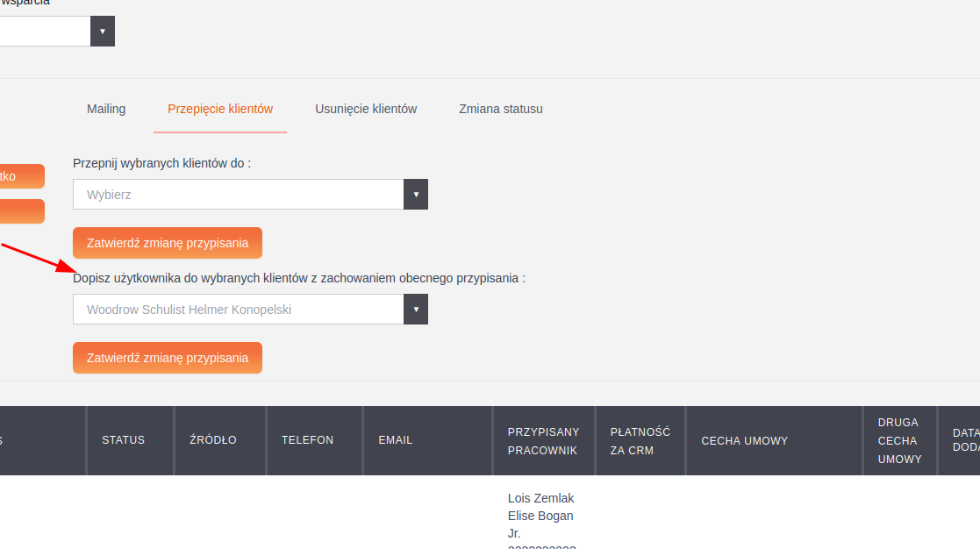Screen dimensions: 980x549
Task: Click the Lois Zemlak assigned employee cell
Action: [541, 498]
